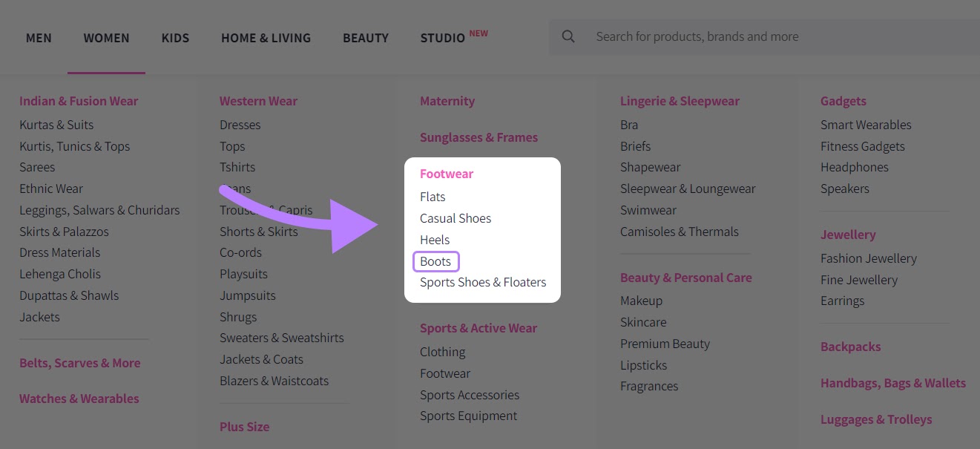This screenshot has height=449, width=980.
Task: Select Boots under Footwear
Action: (x=435, y=261)
